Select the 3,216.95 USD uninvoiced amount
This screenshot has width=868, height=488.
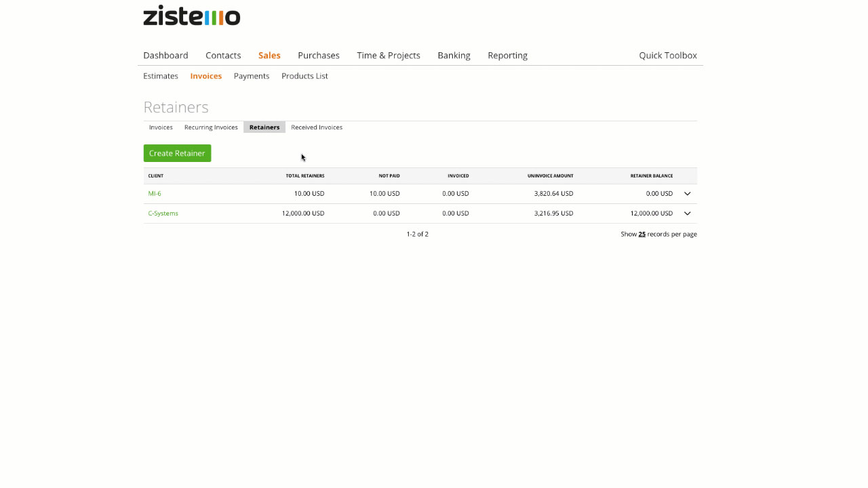coord(553,213)
